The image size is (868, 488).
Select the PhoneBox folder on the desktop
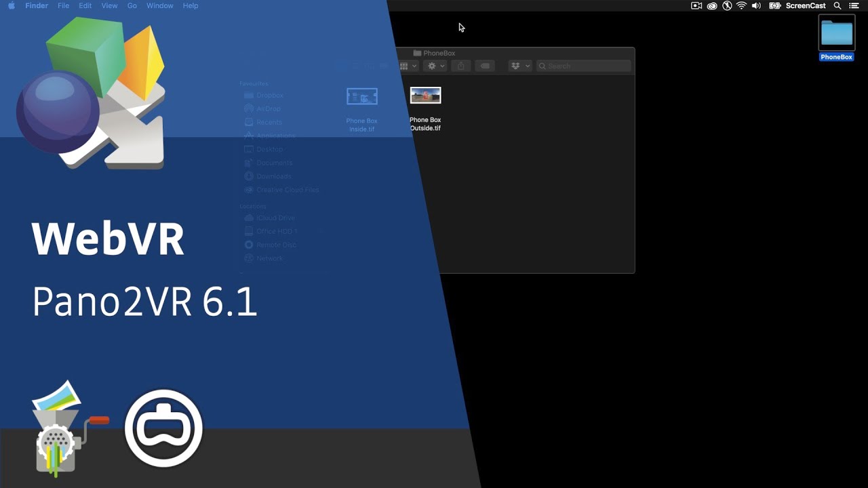[837, 33]
